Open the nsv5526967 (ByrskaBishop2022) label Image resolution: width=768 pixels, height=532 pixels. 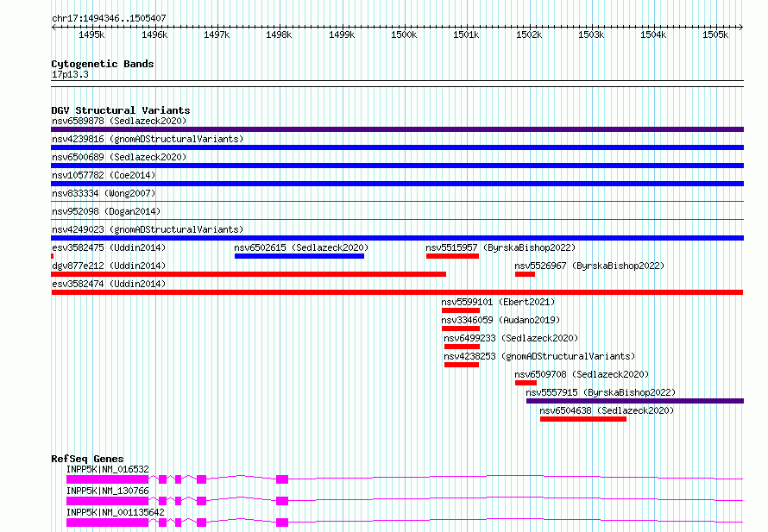click(x=589, y=266)
